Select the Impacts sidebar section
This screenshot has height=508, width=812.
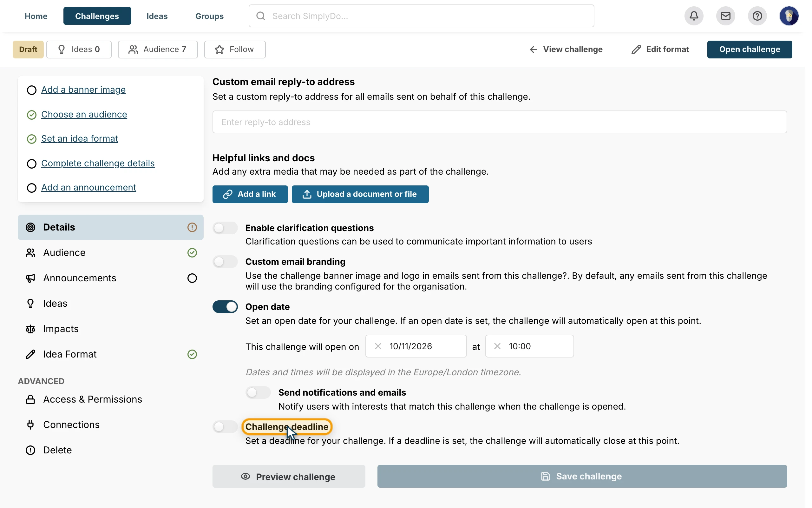point(110,329)
